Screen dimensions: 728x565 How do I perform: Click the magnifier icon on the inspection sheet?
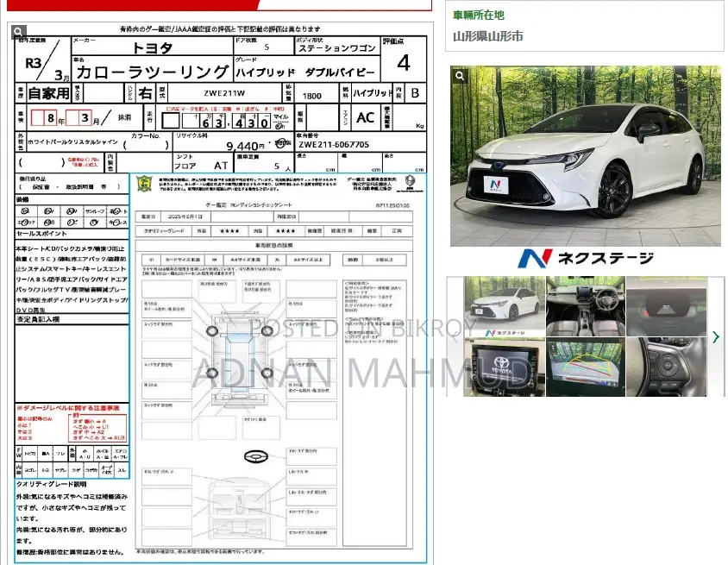[18, 31]
